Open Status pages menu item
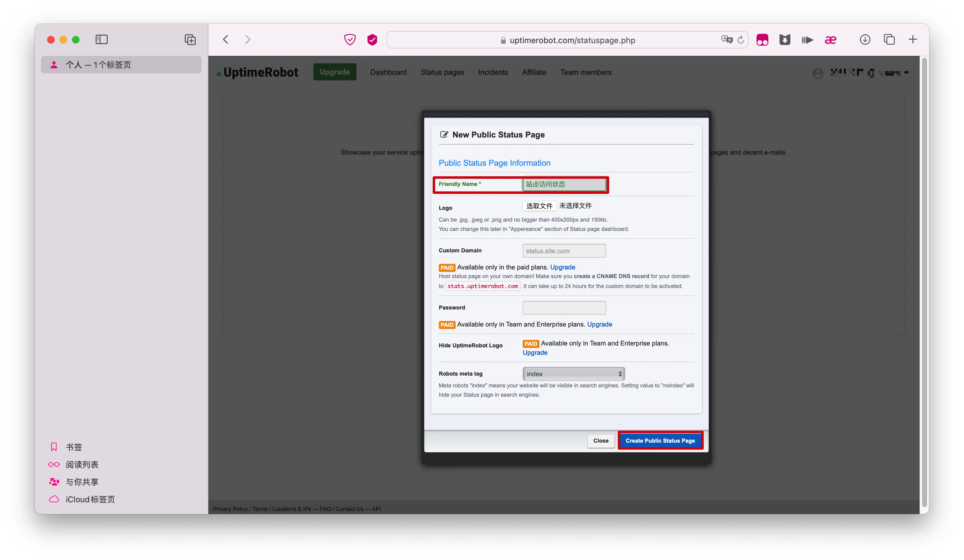964x560 pixels. tap(442, 72)
